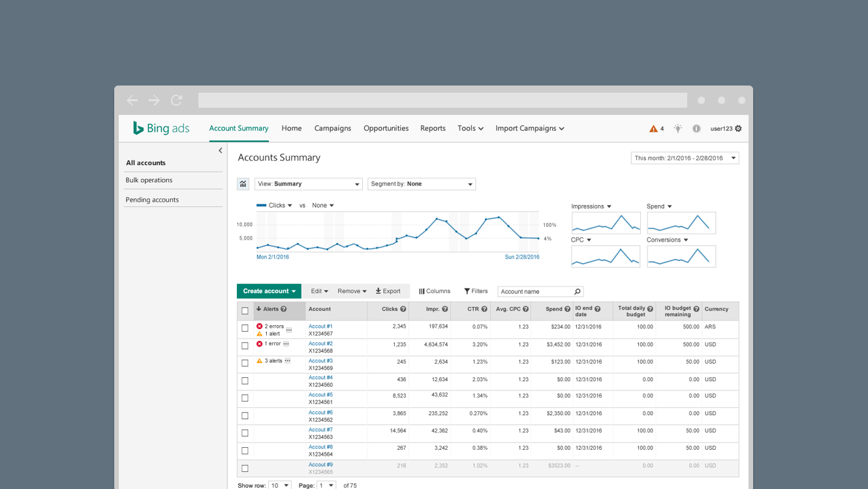Click the chart toggle icon beside View
This screenshot has width=868, height=489.
(243, 184)
